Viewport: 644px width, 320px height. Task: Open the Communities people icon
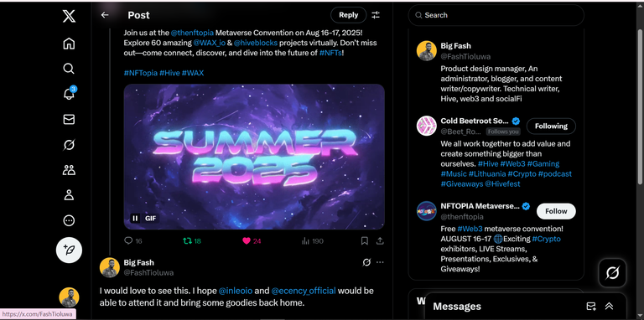pyautogui.click(x=69, y=170)
